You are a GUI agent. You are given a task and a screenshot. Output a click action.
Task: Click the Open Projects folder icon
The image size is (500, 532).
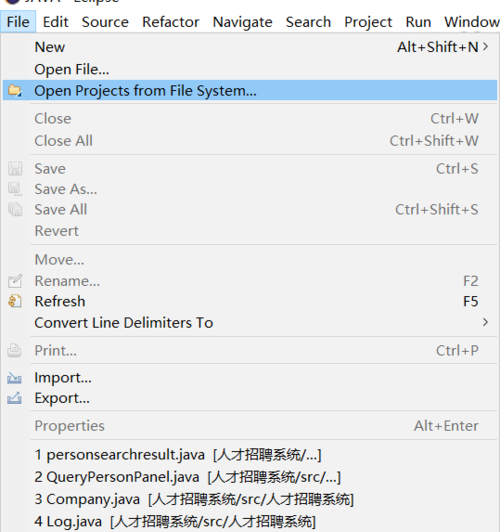(x=15, y=91)
